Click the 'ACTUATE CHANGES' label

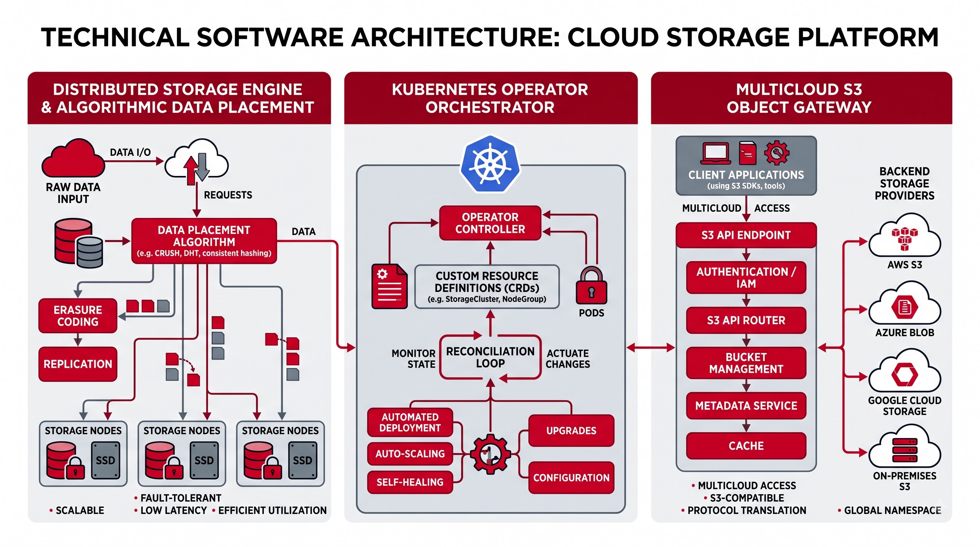coord(568,359)
